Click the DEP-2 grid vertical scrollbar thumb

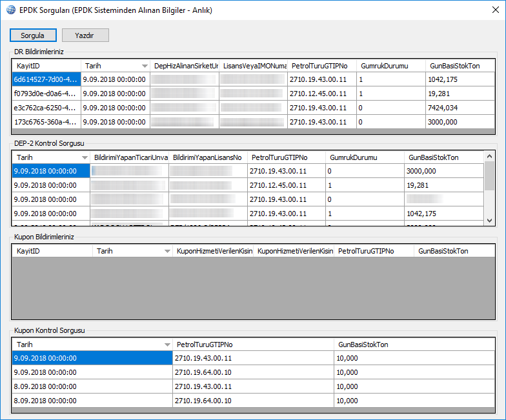pos(489,175)
